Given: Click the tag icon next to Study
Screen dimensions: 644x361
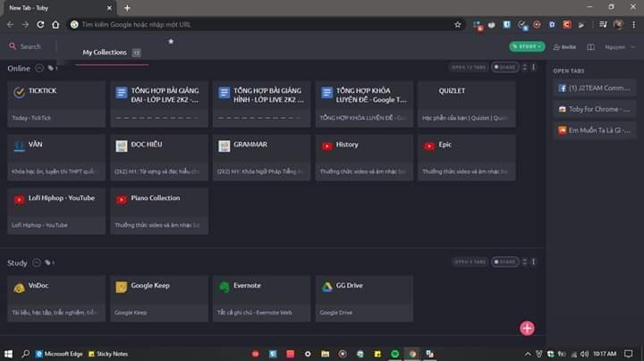Looking at the screenshot, I should click(48, 263).
